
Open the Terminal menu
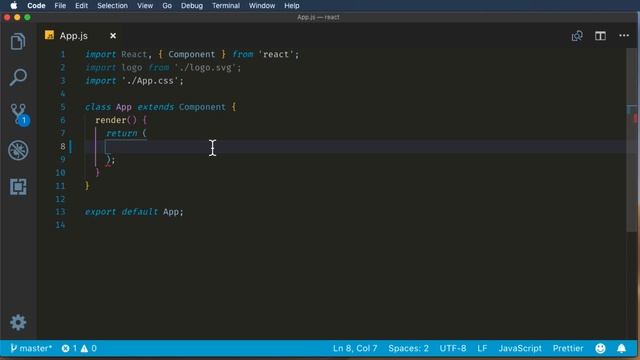(226, 5)
